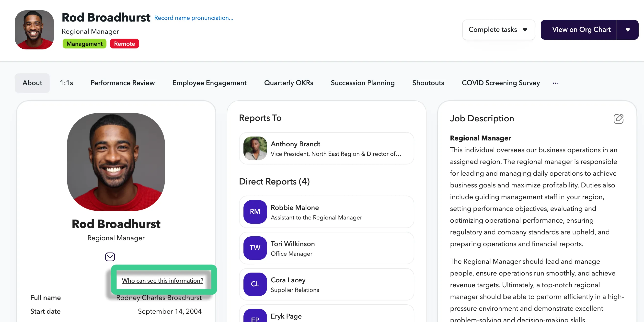Open Robbie Malone's name in Direct Reports
Screen dimensions: 644x322
295,208
